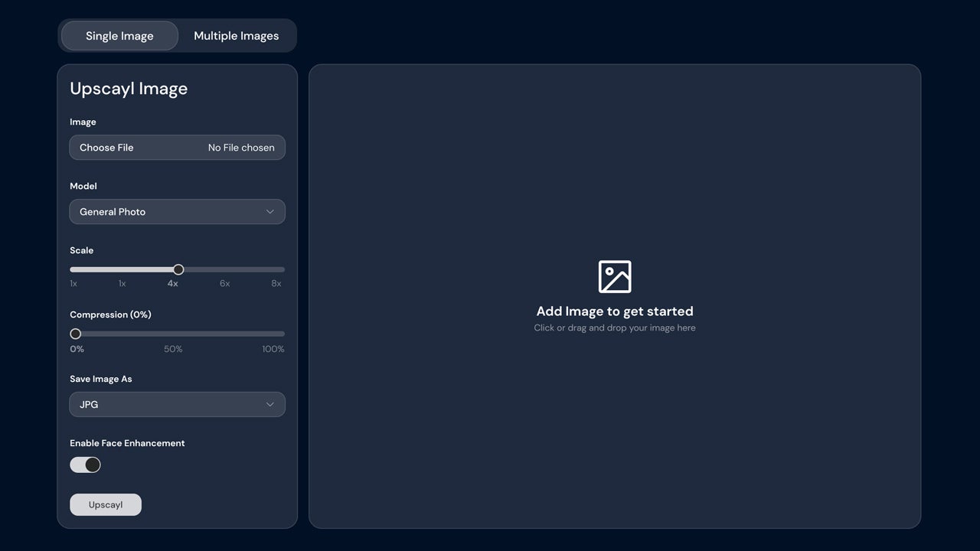Click the 50% compression tick label
This screenshot has height=551, width=980.
point(173,349)
